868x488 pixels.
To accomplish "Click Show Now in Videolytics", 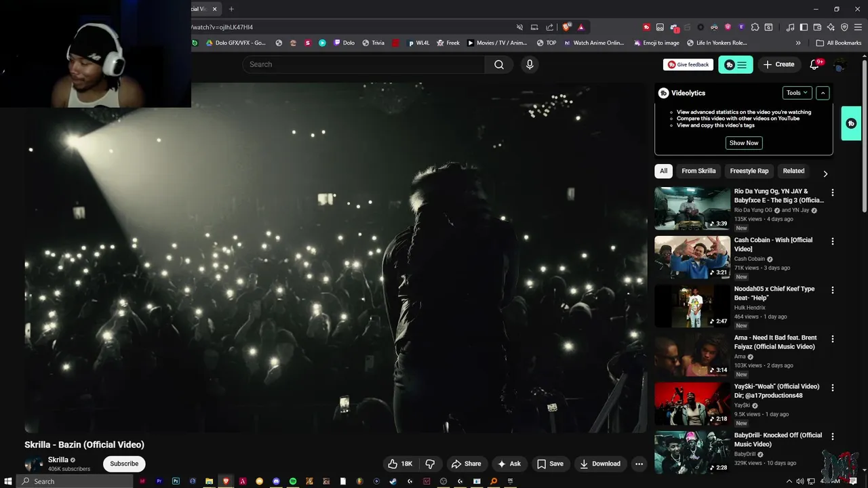I will click(x=744, y=143).
